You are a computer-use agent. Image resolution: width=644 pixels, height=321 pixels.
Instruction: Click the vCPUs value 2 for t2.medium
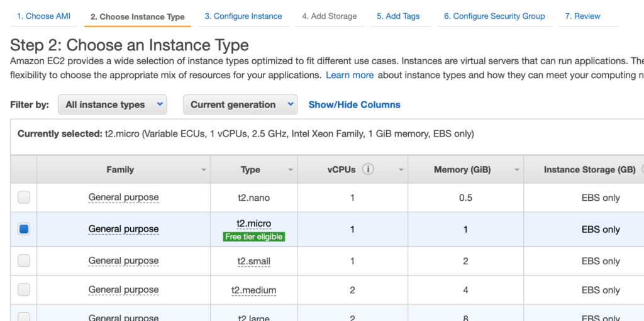pyautogui.click(x=352, y=290)
